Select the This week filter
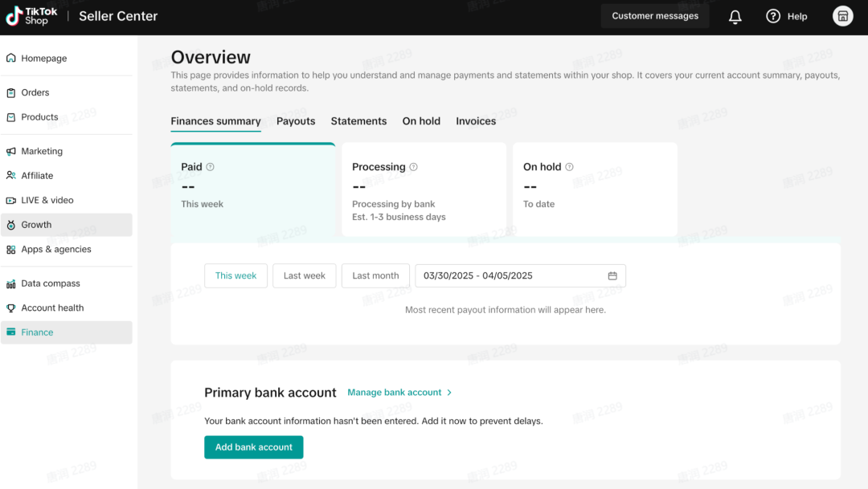 [235, 275]
